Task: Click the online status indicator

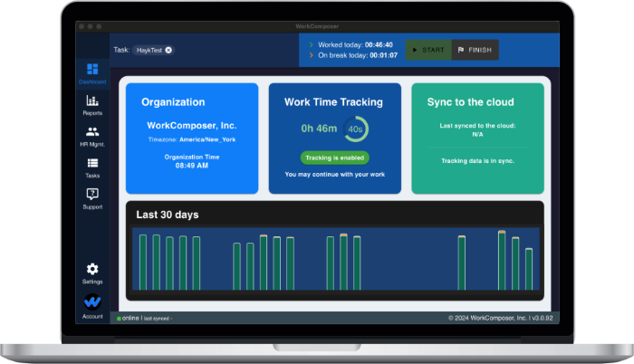Action: pos(128,319)
